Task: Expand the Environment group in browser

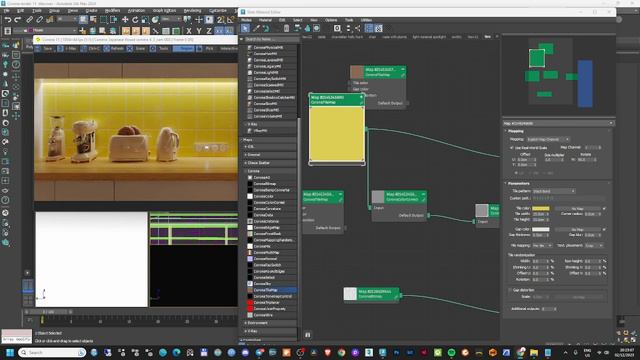Action: [270, 323]
